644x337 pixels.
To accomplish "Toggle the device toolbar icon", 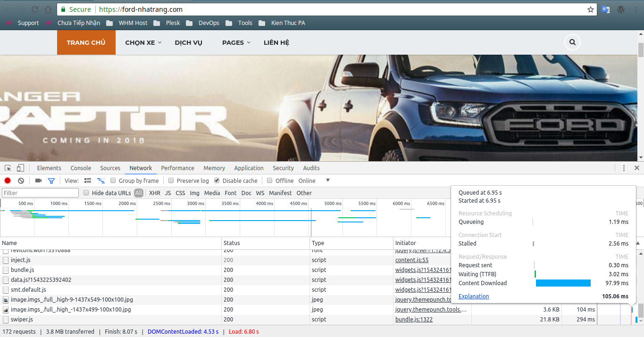I will point(20,168).
